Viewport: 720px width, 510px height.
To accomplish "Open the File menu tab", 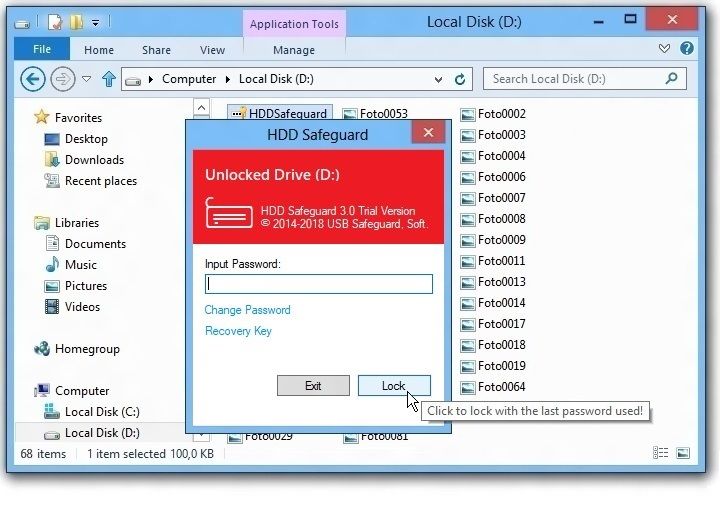I will pyautogui.click(x=42, y=49).
